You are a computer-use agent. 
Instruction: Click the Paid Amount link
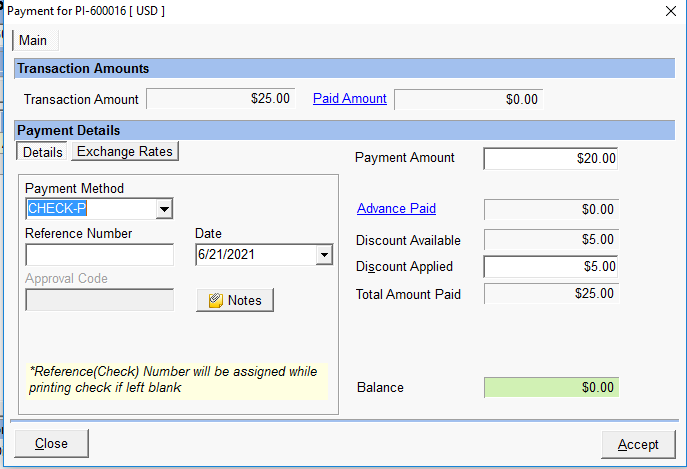pyautogui.click(x=349, y=99)
